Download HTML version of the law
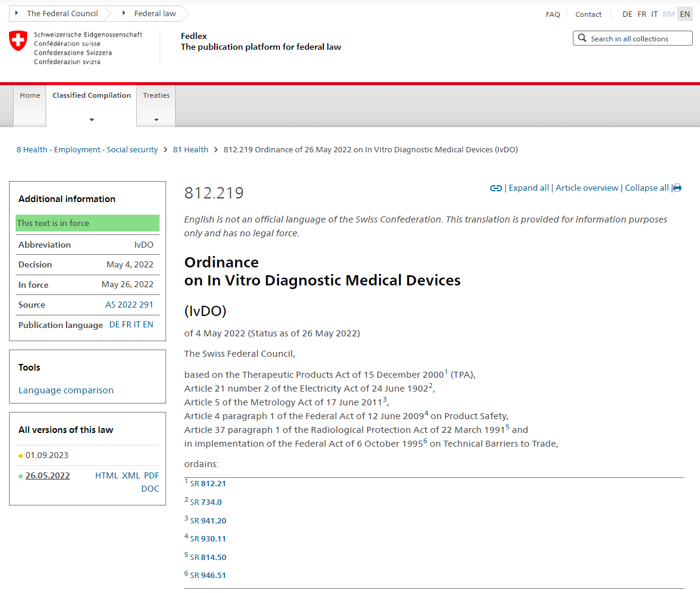Viewport: 700px width, 593px height. coord(107,475)
